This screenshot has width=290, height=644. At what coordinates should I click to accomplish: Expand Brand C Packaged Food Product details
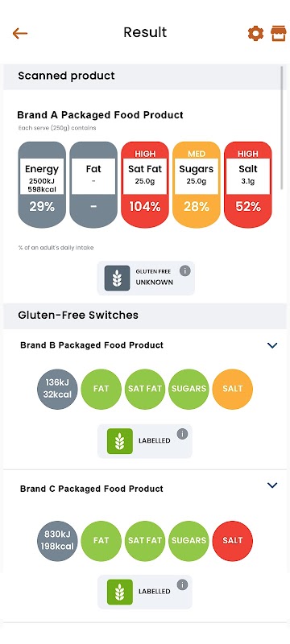(272, 485)
